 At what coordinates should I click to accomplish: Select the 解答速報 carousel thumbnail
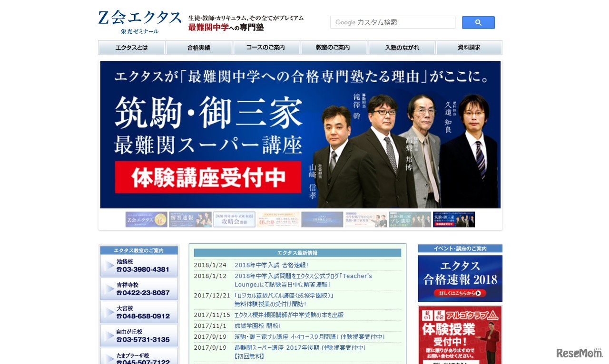tap(190, 219)
